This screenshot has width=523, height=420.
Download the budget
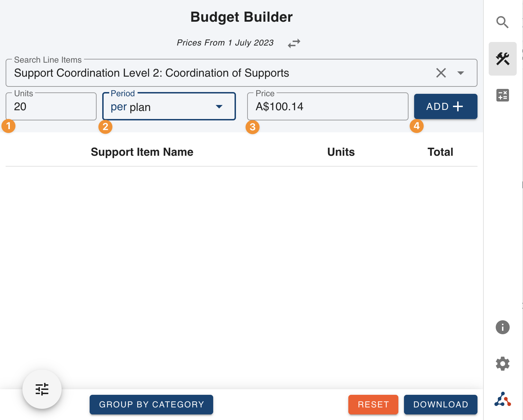point(440,405)
